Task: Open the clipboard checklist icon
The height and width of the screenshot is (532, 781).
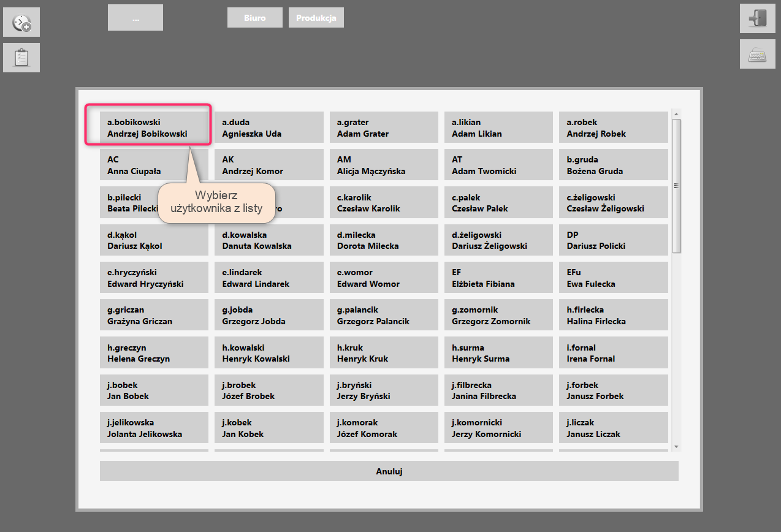Action: point(21,58)
